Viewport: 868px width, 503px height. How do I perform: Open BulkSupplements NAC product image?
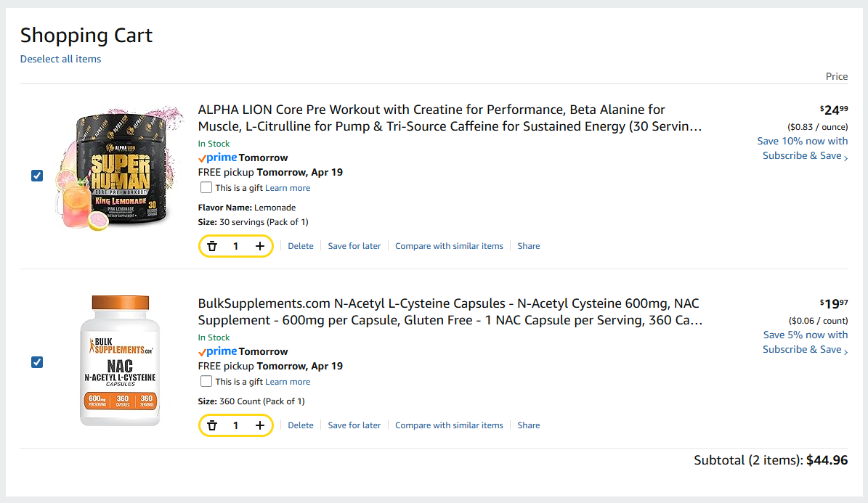point(120,361)
